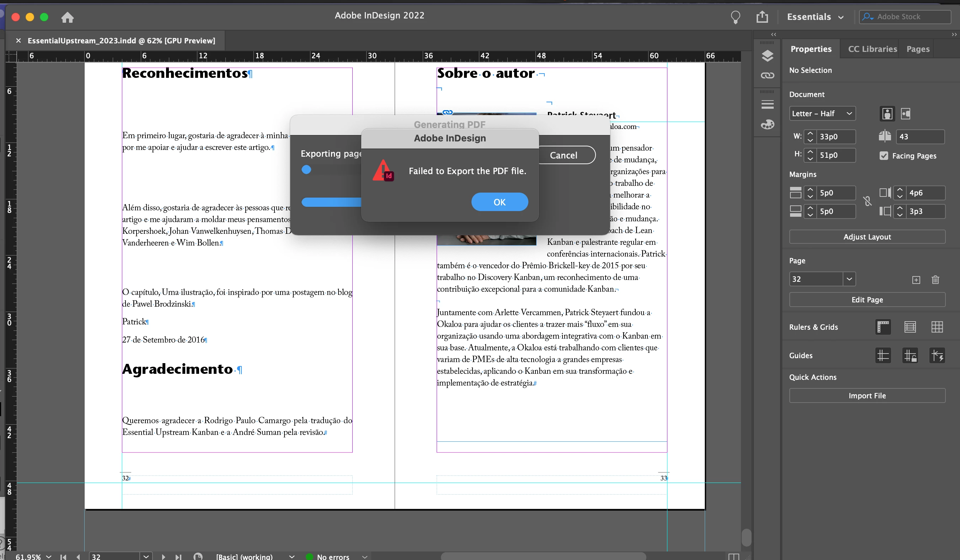This screenshot has width=960, height=560.
Task: Switch to the Pages tab
Action: [x=918, y=49]
